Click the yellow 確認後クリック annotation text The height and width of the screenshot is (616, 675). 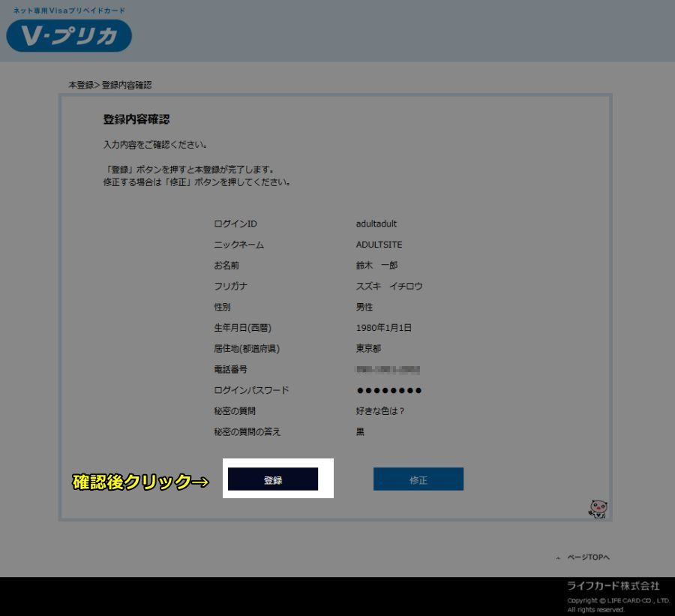[x=139, y=482]
